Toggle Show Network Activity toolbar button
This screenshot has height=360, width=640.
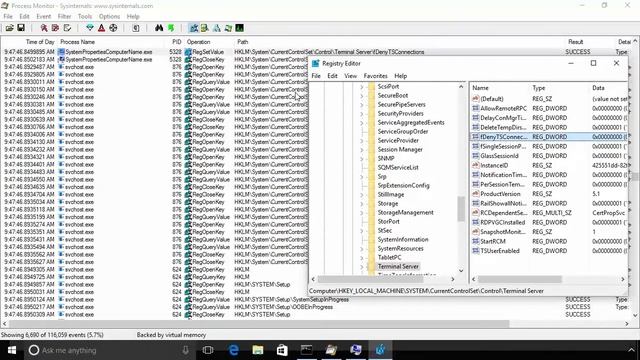tap(217, 28)
